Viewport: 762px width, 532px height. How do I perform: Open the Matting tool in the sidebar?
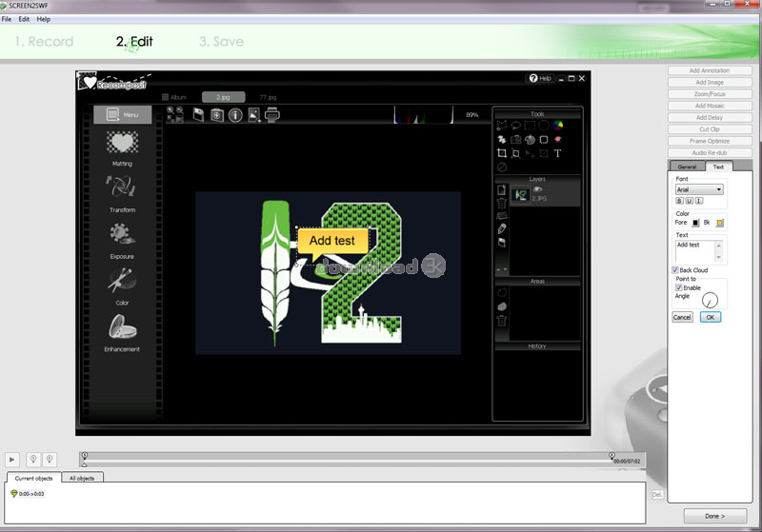pyautogui.click(x=123, y=148)
